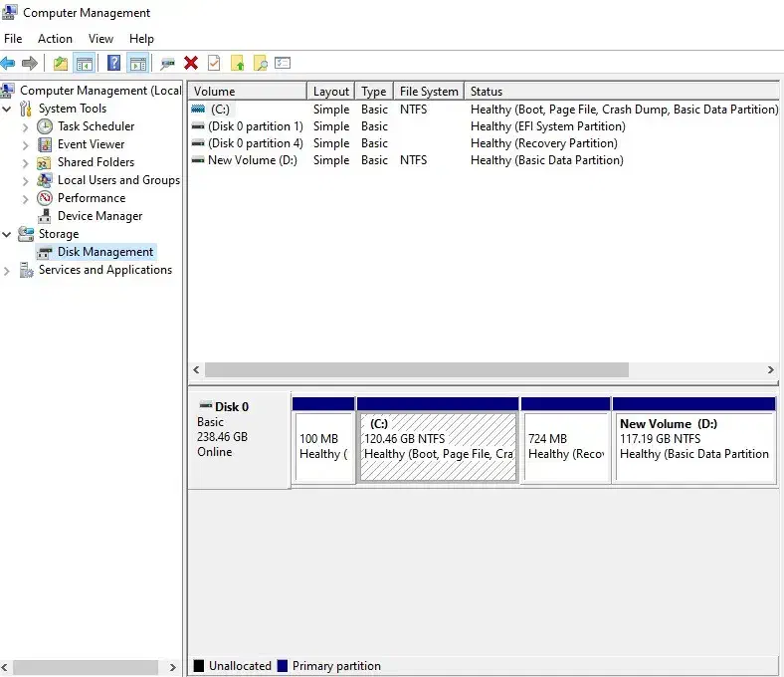Expand the Task Scheduler node
This screenshot has height=677, width=784.
pos(26,126)
